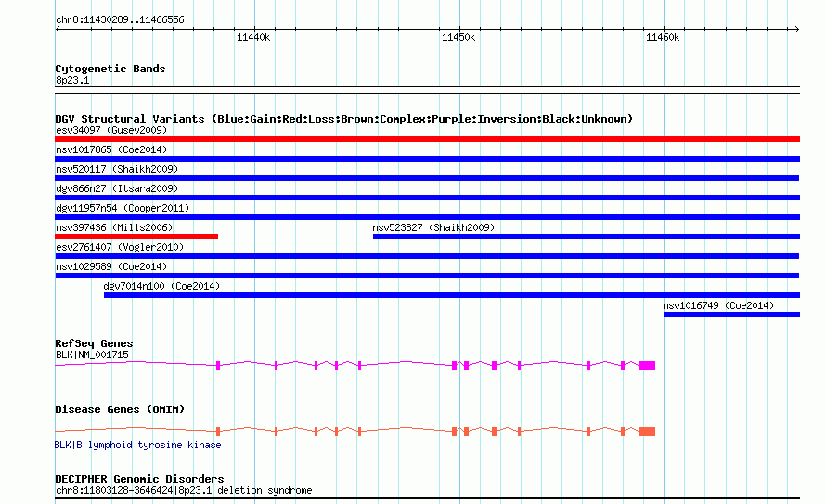Screen dimensions: 826x504
Task: Select the blue esv2761407 gain bar
Action: point(427,256)
